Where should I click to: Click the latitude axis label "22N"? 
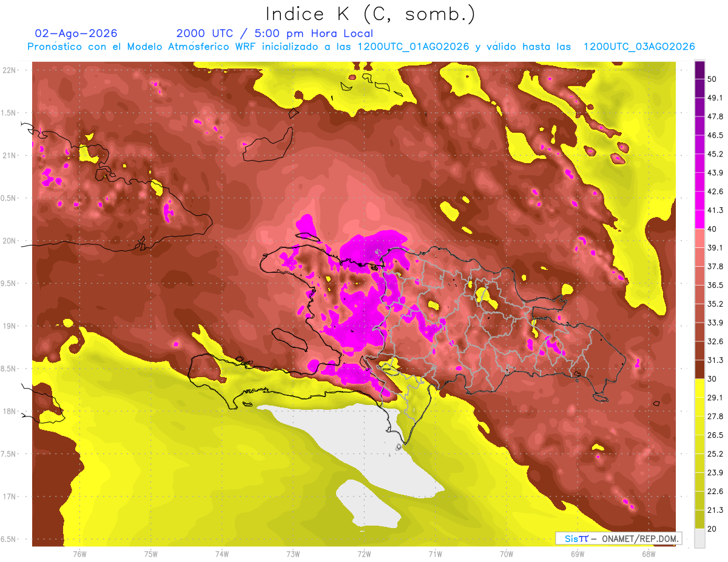pyautogui.click(x=10, y=70)
